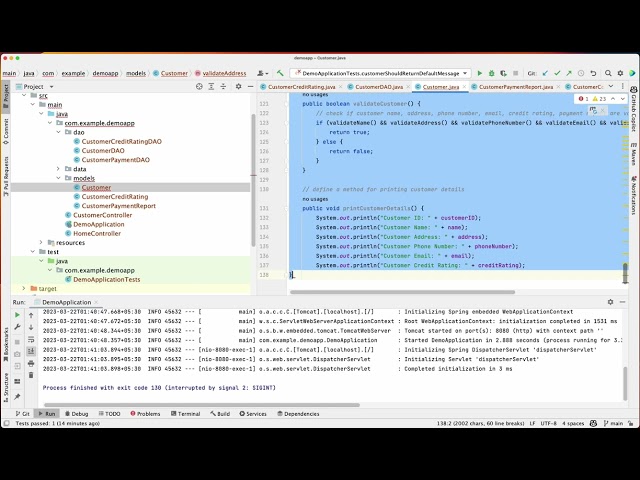The width and height of the screenshot is (640, 480).
Task: Change indentation via 4 spaces status item
Action: coord(573,423)
